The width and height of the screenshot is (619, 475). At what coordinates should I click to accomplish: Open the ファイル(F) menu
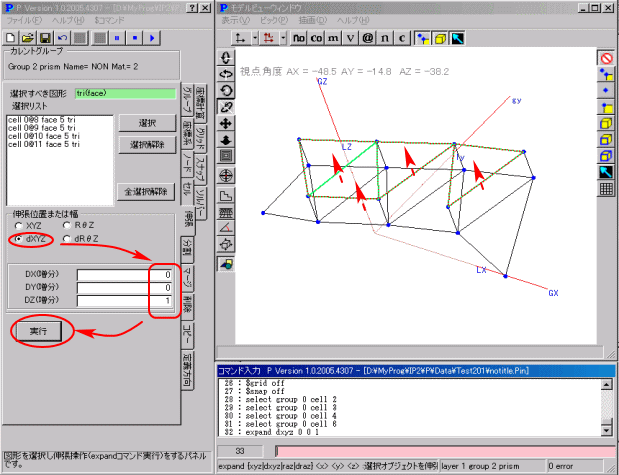coord(24,21)
